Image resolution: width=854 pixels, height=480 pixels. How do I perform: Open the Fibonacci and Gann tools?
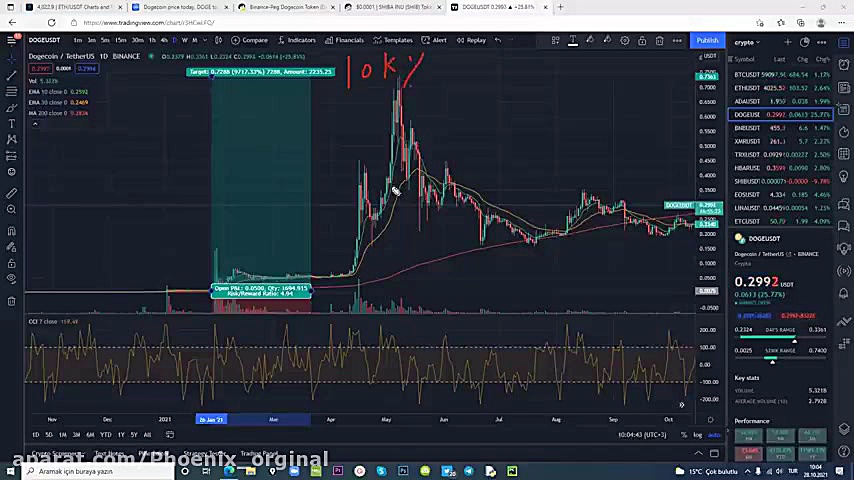(11, 92)
